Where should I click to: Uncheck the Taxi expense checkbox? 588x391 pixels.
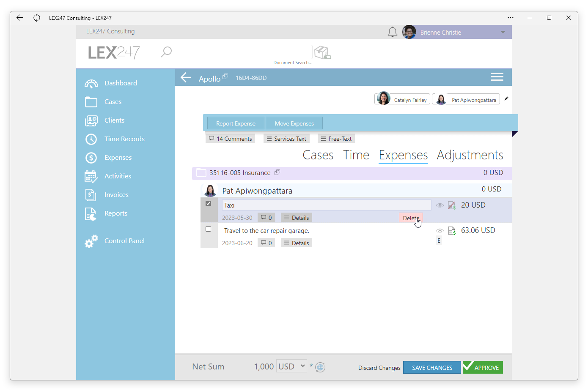tap(209, 204)
